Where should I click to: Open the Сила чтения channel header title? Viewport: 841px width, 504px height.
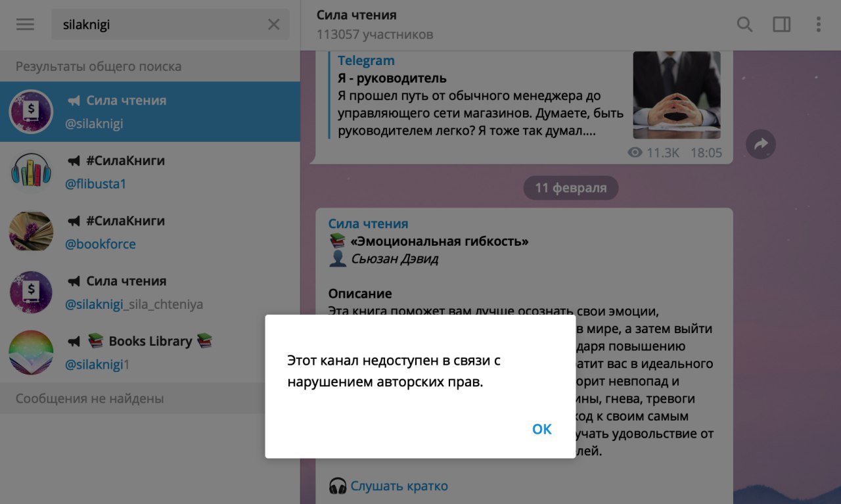357,14
